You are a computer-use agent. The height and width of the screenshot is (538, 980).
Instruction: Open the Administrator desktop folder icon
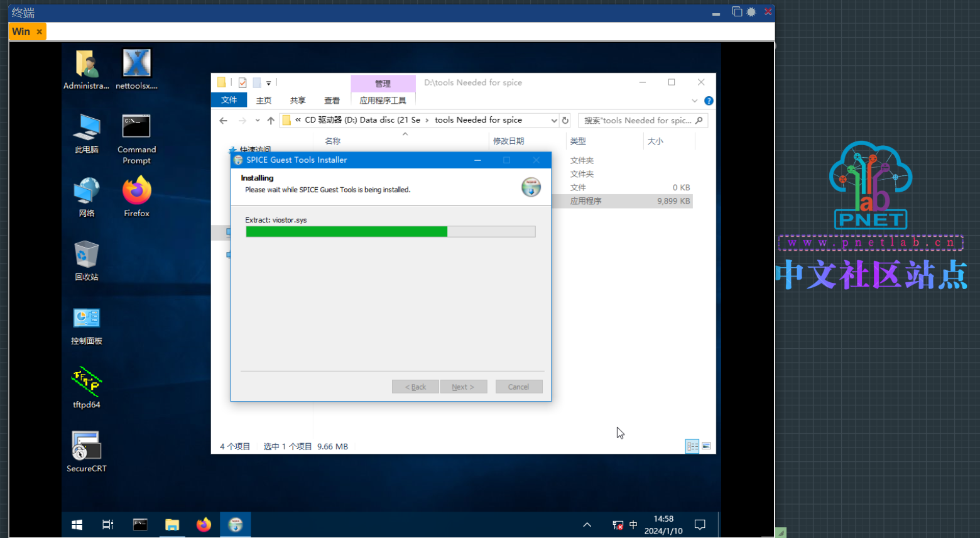(87, 69)
